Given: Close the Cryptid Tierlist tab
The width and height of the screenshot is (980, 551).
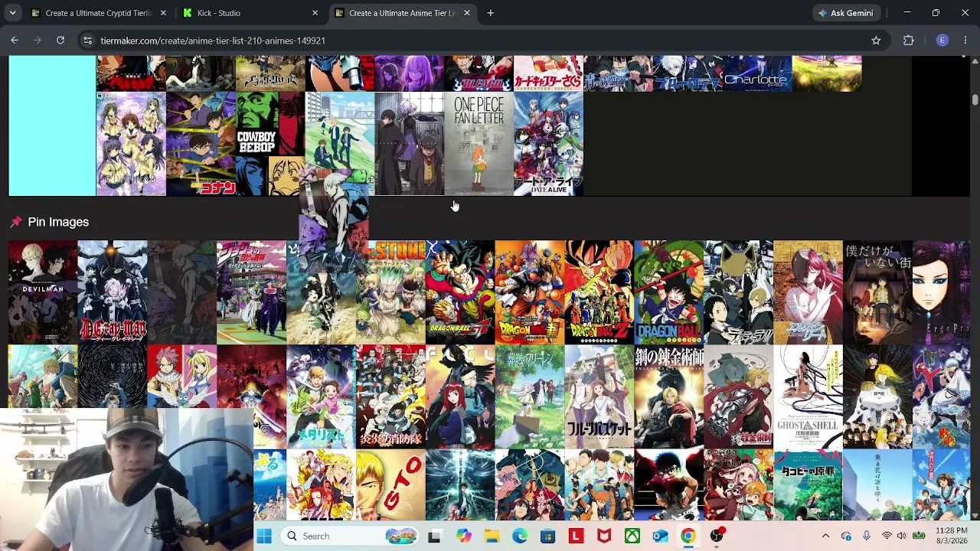Looking at the screenshot, I should [163, 13].
